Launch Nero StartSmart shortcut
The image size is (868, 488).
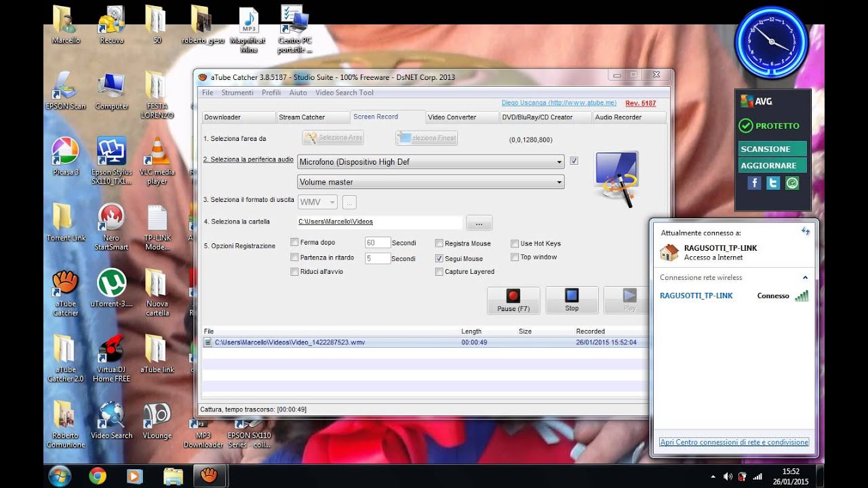click(111, 226)
